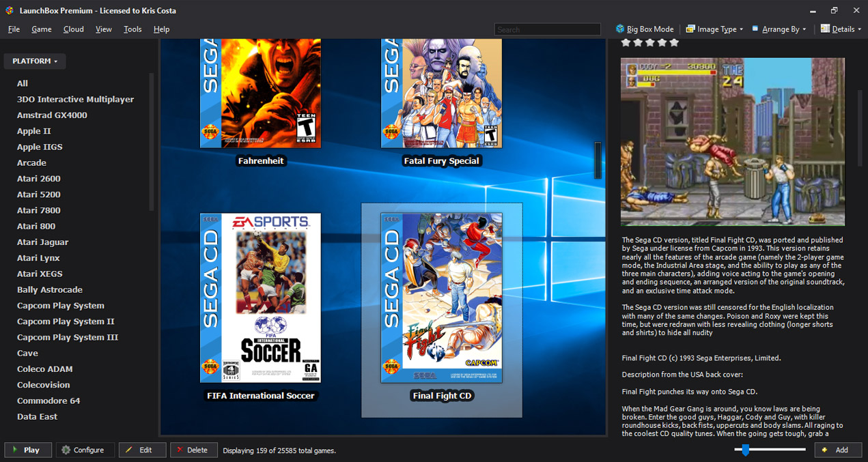Select the Final Fight CD box art

441,298
